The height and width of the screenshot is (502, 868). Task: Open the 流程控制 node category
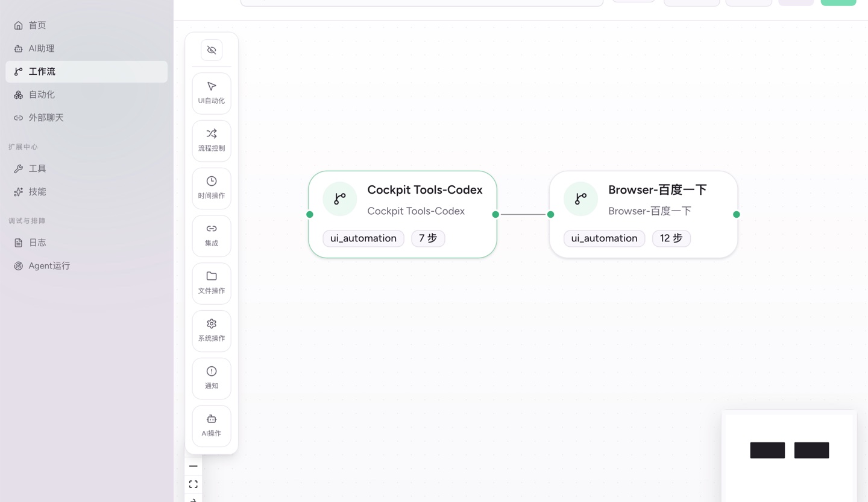[x=211, y=141]
